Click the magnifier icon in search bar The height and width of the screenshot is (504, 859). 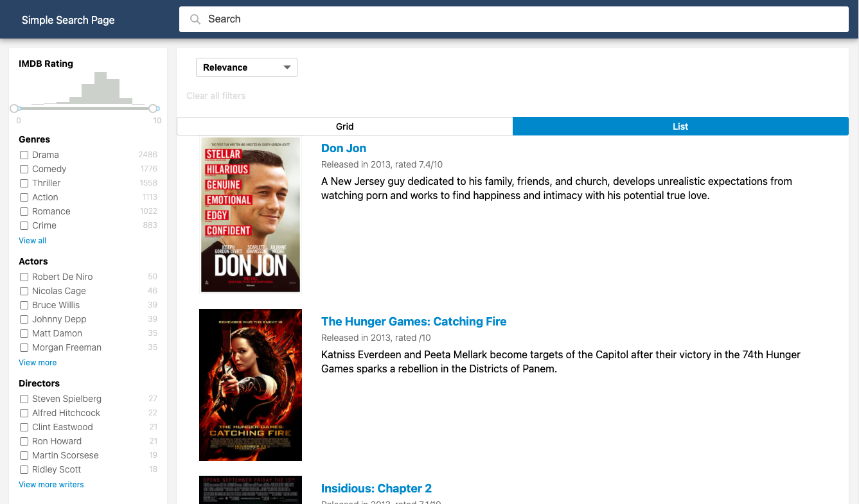pyautogui.click(x=195, y=19)
